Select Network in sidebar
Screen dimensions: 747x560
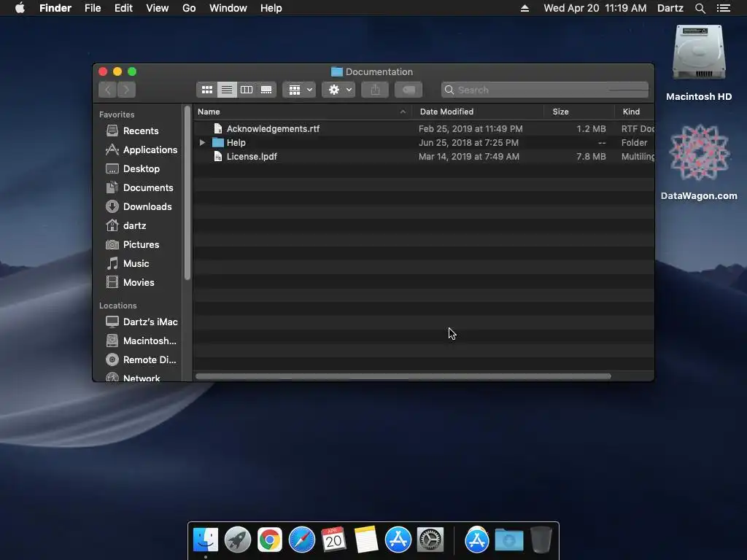(x=133, y=378)
